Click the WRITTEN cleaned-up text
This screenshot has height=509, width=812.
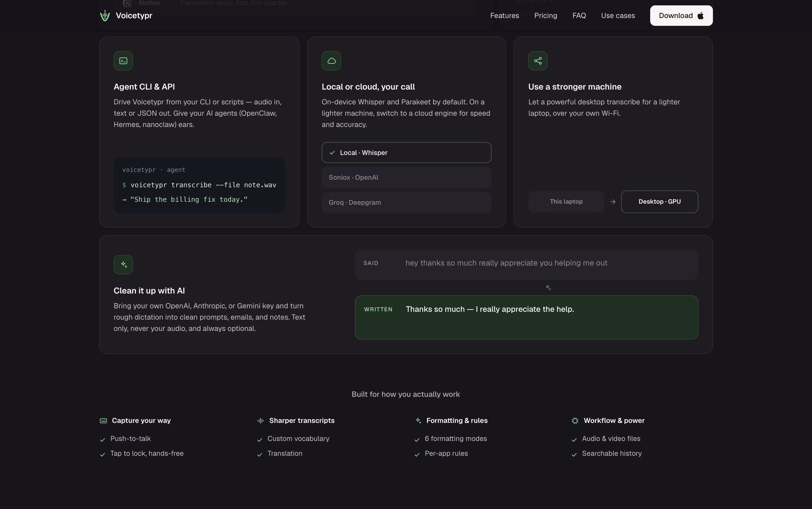[x=490, y=309]
